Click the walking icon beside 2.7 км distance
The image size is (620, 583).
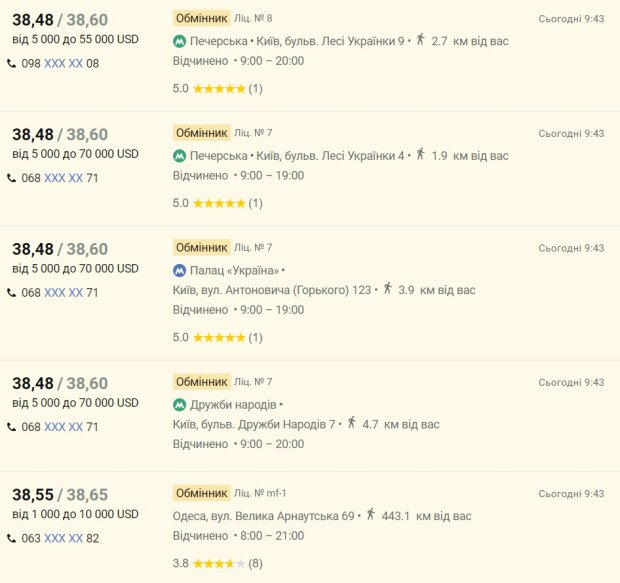(420, 40)
